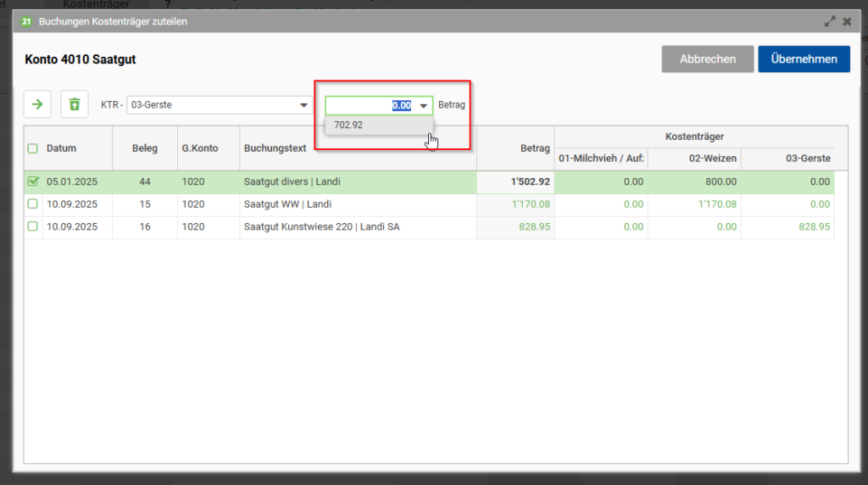
Task: Click the Beleg number 16 cell
Action: coord(145,227)
